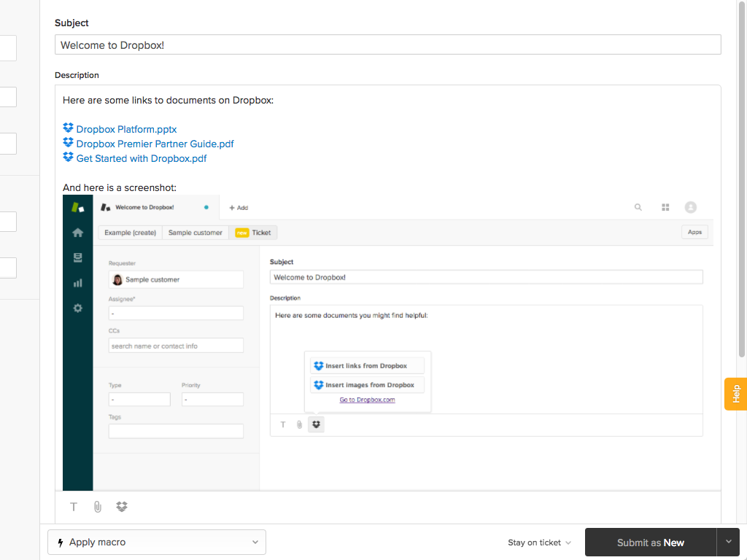Click the paperclip attachment icon in the bottom toolbar
Screen dimensions: 747x560
point(98,507)
